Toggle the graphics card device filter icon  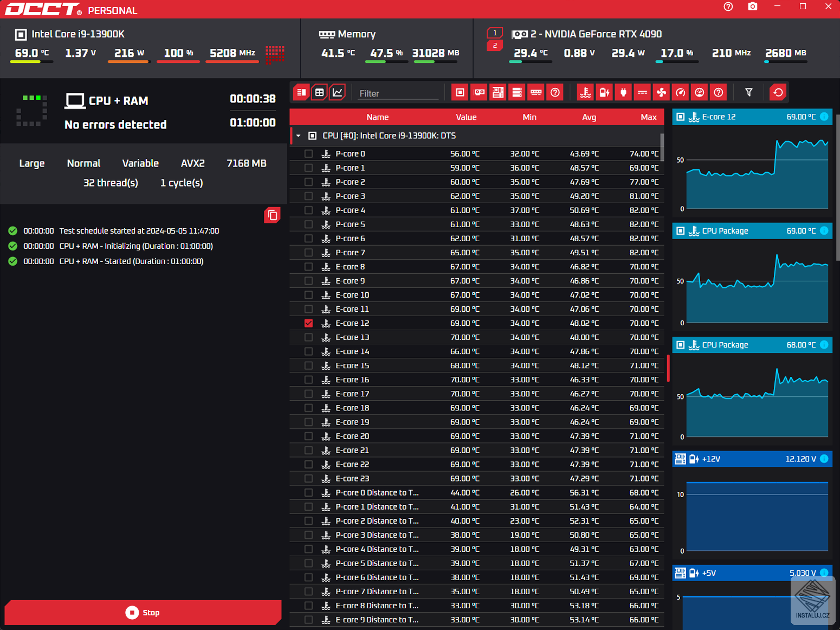(479, 92)
